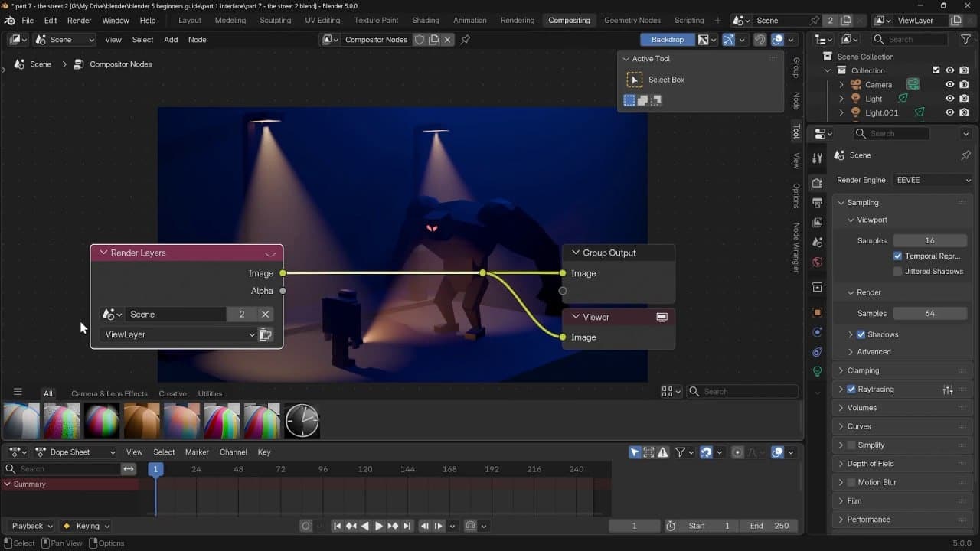Enable the Motion Blur checkbox

[851, 482]
